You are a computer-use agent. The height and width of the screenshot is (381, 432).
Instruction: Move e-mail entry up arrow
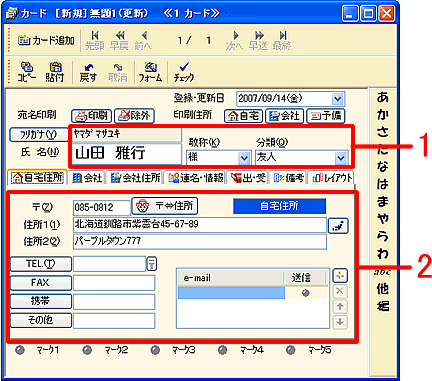340,307
